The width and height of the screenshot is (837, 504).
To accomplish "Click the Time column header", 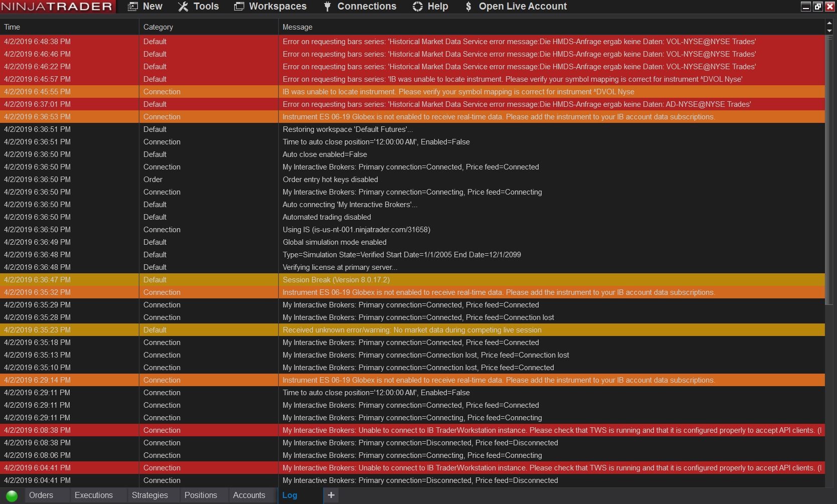I will 69,27.
